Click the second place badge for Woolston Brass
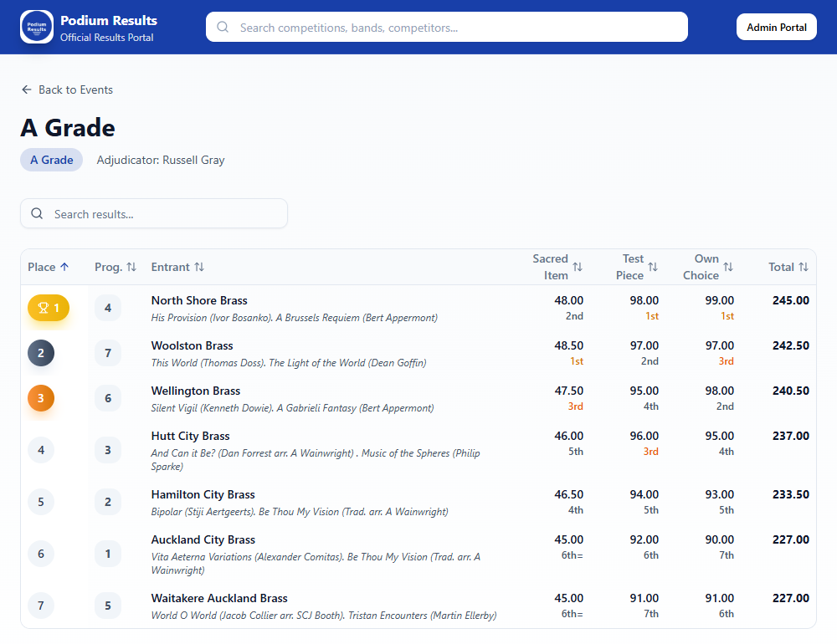837x644 pixels. tap(41, 353)
